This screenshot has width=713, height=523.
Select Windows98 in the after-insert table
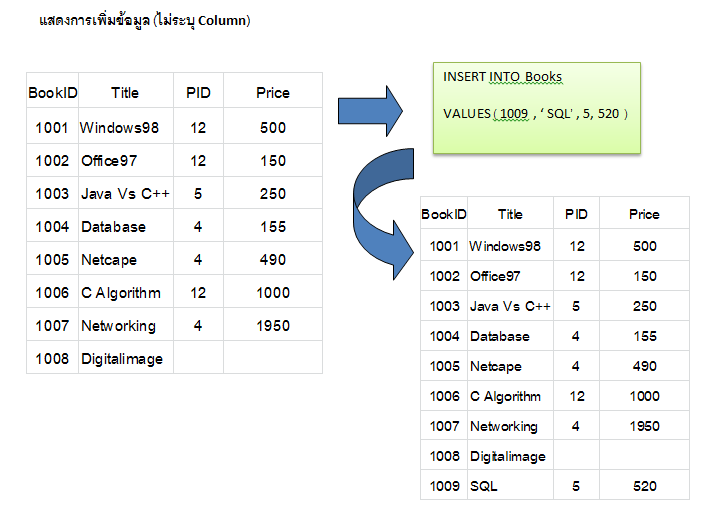[505, 246]
